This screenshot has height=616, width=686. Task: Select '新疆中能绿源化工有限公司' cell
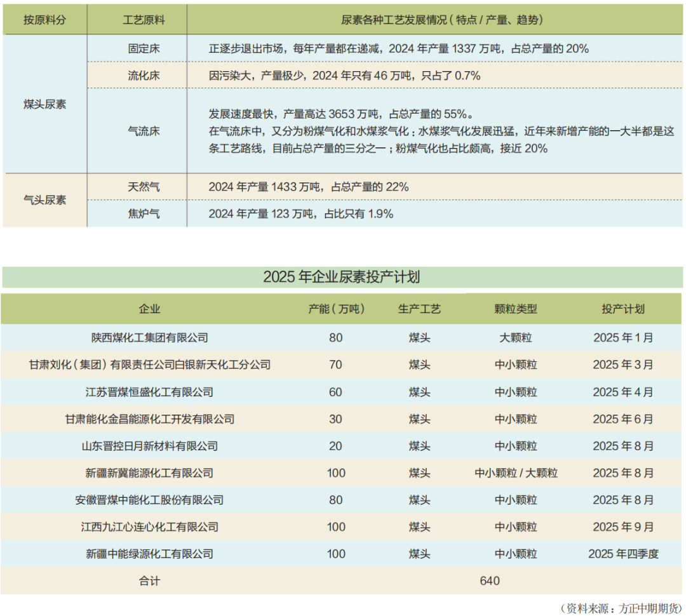pos(150,554)
